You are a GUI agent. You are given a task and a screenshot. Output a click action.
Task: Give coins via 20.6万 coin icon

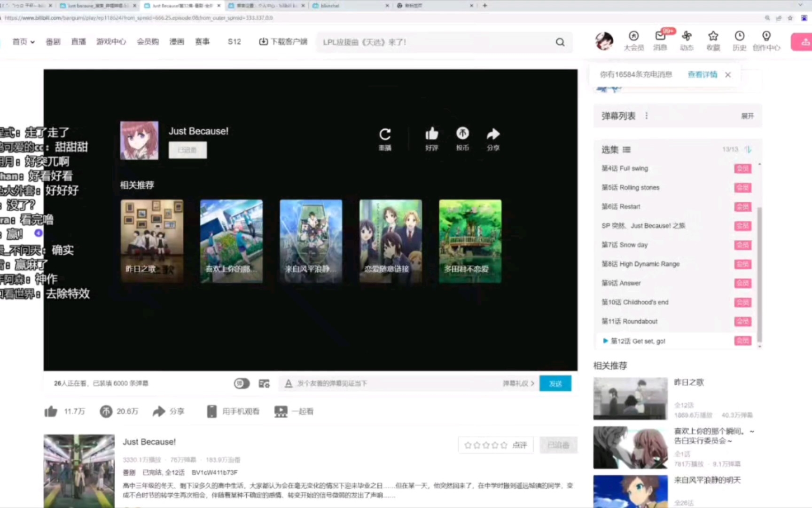pos(106,412)
